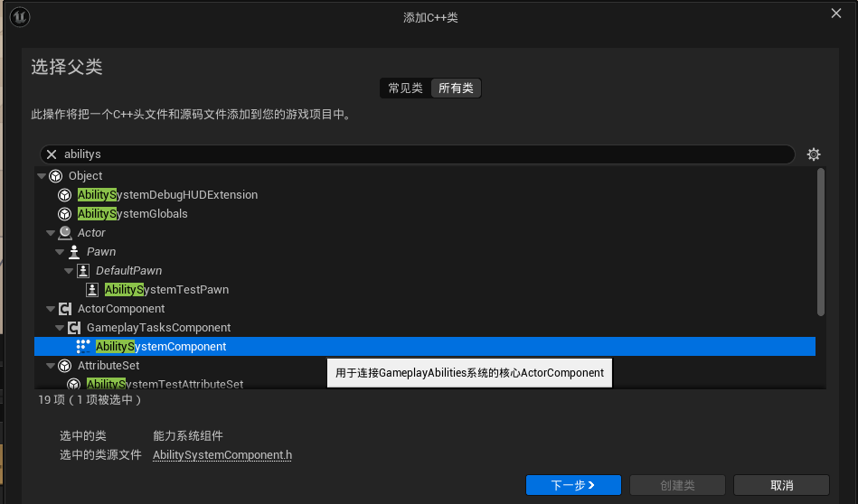Select the Object root class row
The width and height of the screenshot is (858, 504).
(x=425, y=176)
